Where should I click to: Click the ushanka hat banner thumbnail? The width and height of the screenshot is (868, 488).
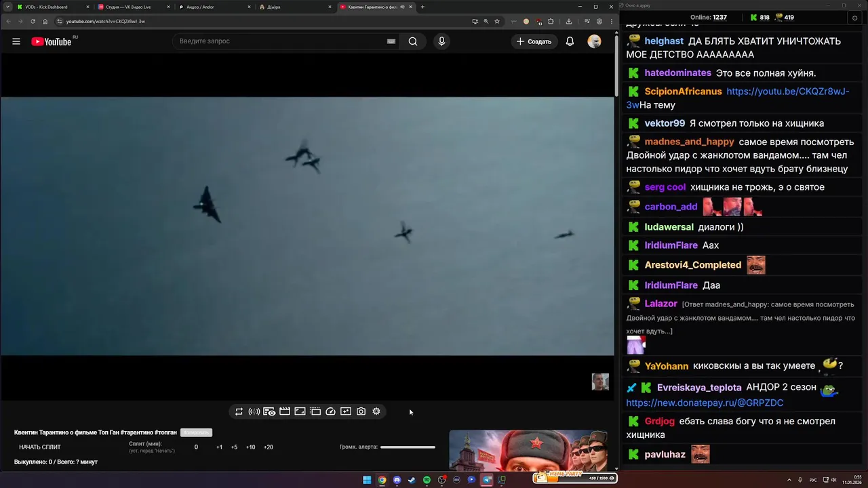(528, 451)
